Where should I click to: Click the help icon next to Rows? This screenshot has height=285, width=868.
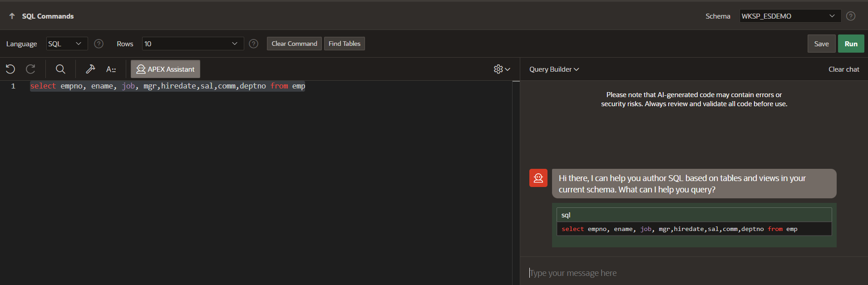click(x=254, y=44)
